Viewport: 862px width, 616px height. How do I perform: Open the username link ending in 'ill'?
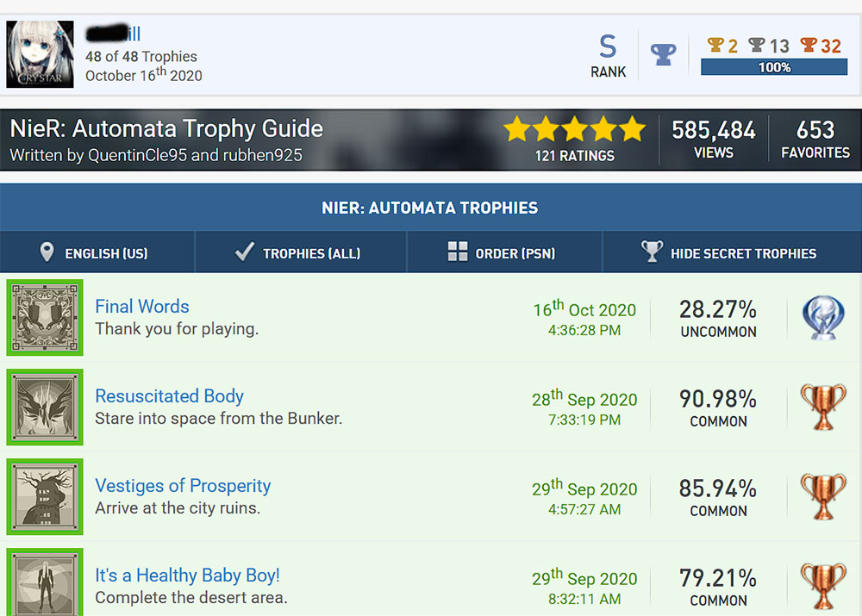(x=113, y=34)
